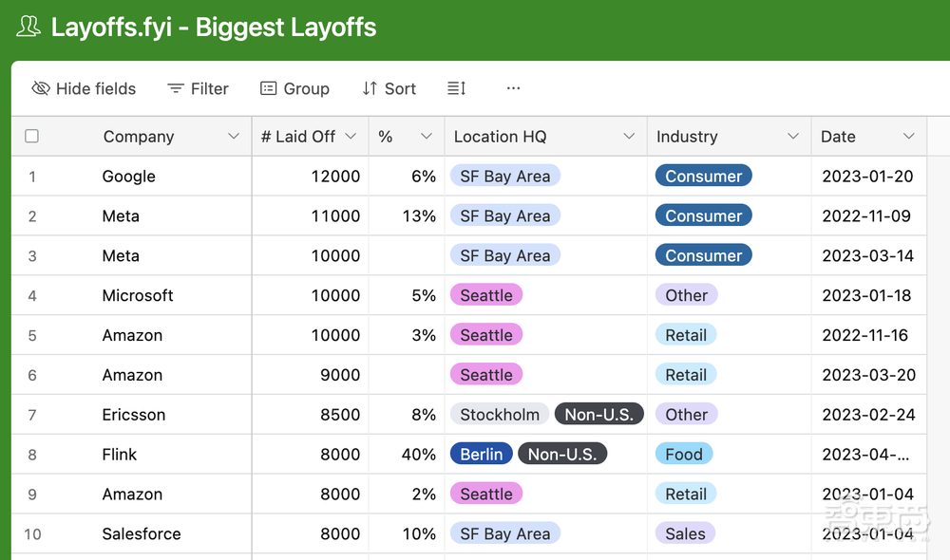Viewport: 950px width, 560px height.
Task: Open the three-dot more options menu
Action: pos(513,88)
